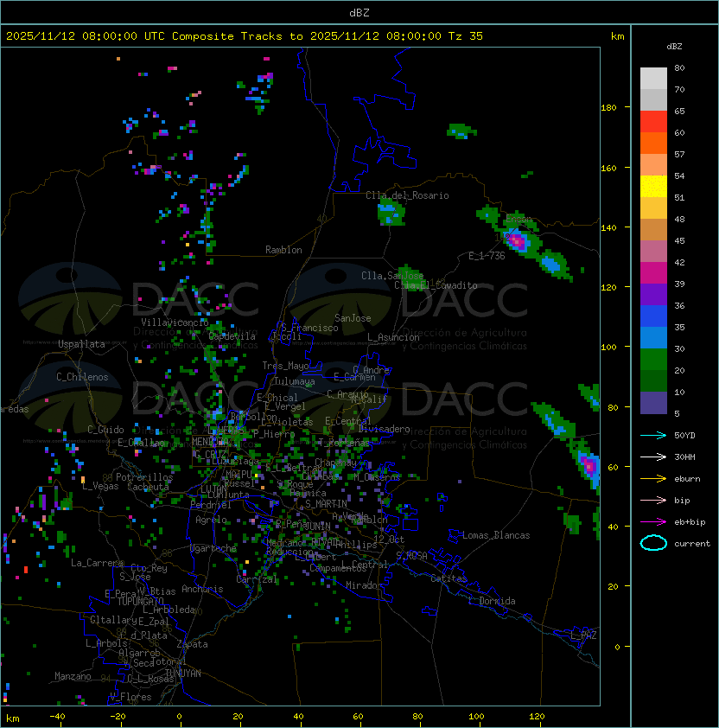The image size is (719, 728).
Task: Select the royal blue 36 dBZ swatch
Action: (653, 316)
